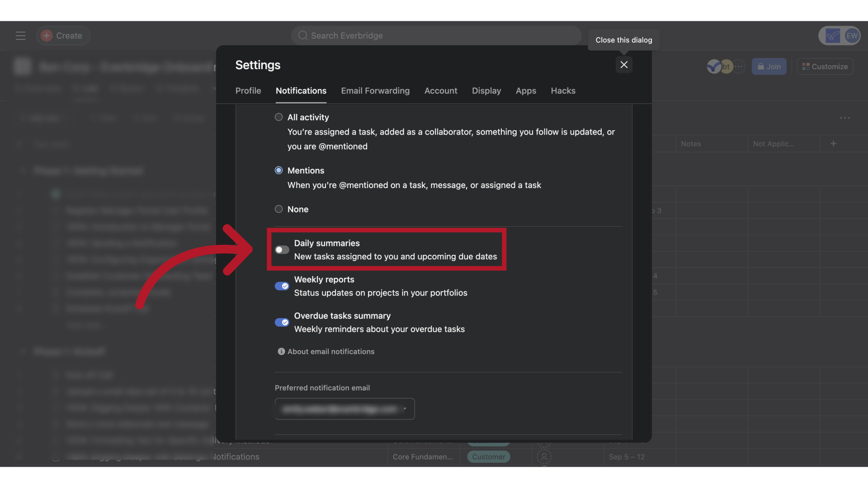
Task: Select the None radio button
Action: (278, 209)
